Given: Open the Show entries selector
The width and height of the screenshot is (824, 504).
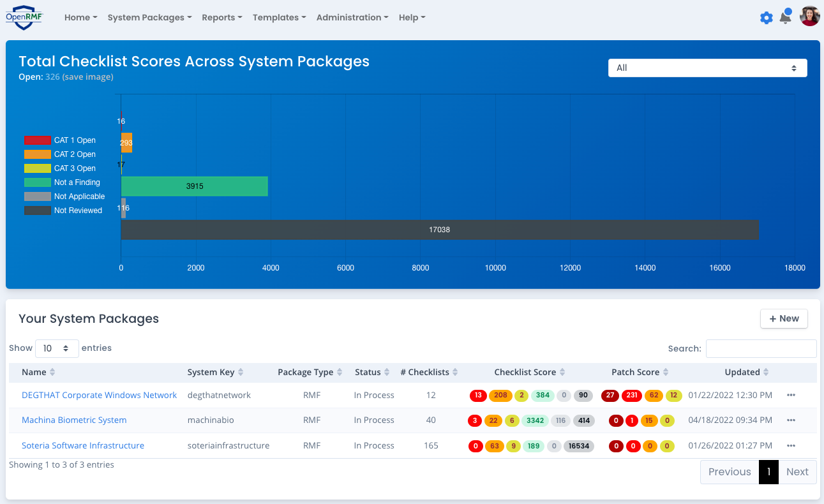Looking at the screenshot, I should (57, 348).
